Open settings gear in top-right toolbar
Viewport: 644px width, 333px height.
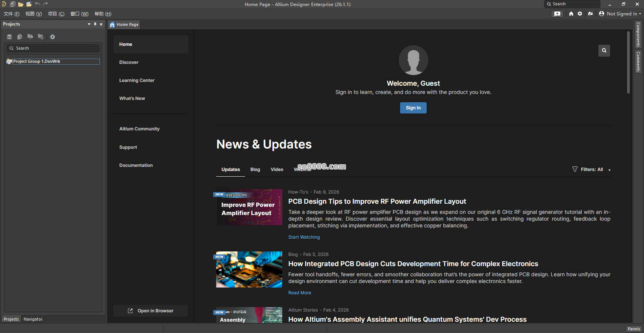pos(580,14)
